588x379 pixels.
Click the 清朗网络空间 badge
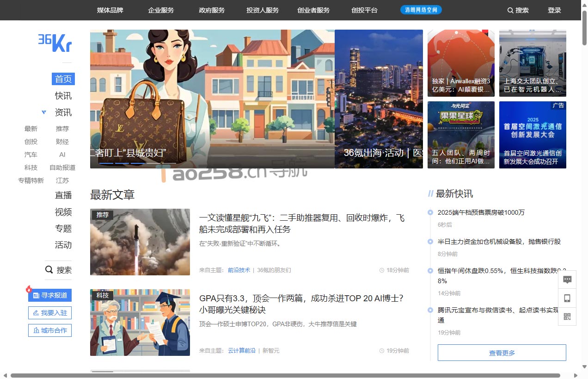tap(421, 10)
